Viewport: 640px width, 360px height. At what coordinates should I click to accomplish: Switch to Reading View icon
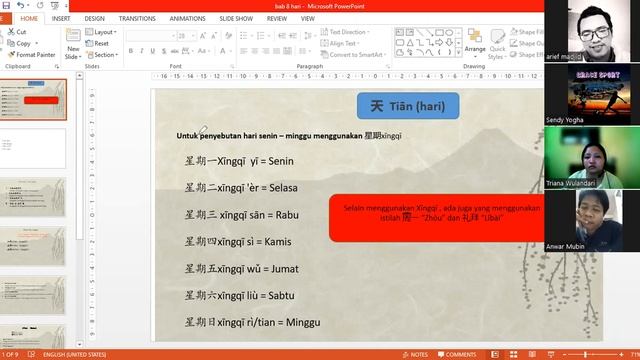[x=532, y=355]
